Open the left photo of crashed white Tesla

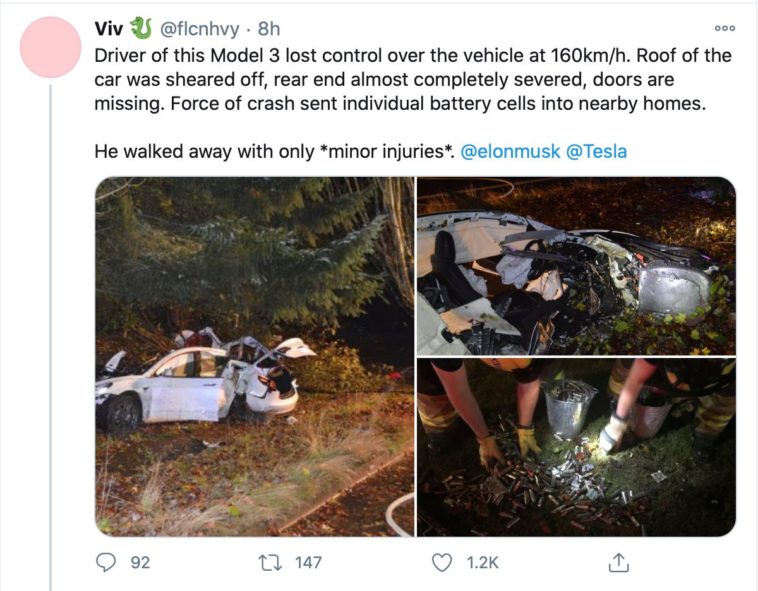[x=254, y=357]
